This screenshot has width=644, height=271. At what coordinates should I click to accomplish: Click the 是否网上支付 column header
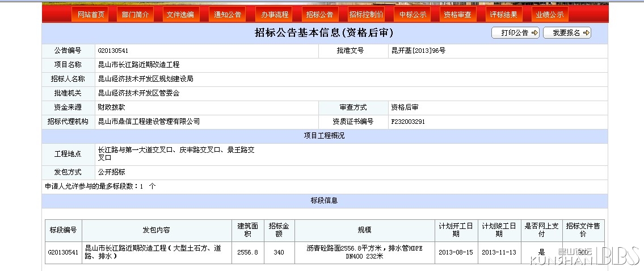(x=541, y=230)
